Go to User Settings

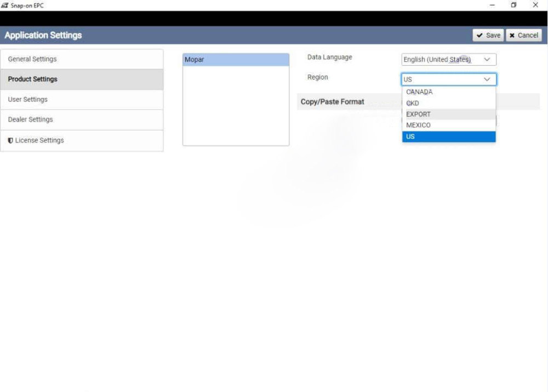(82, 100)
